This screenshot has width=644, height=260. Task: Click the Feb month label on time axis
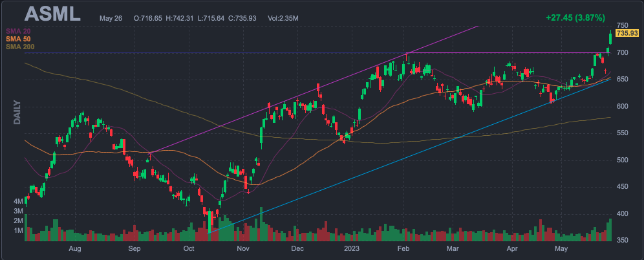[x=403, y=248]
